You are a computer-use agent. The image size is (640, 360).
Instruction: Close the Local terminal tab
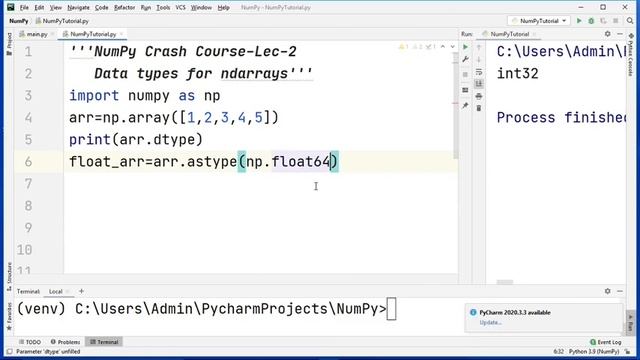pyautogui.click(x=68, y=291)
